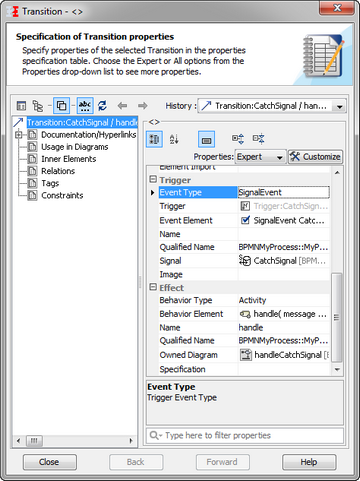The height and width of the screenshot is (481, 360).
Task: Toggle the abc dots text display button
Action: click(85, 106)
